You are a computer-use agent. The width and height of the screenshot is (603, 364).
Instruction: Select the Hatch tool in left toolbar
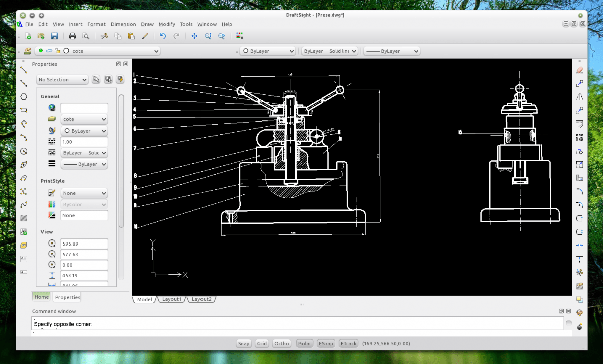[24, 218]
